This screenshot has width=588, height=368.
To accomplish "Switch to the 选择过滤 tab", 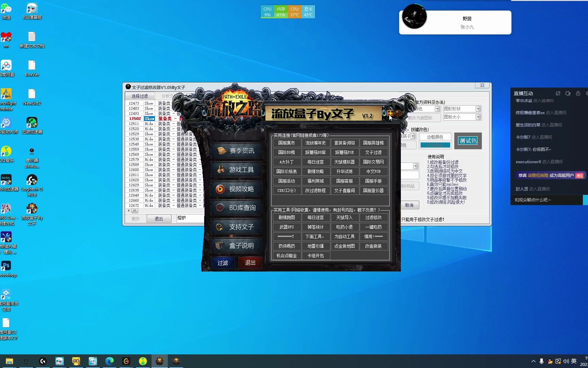I will [140, 96].
